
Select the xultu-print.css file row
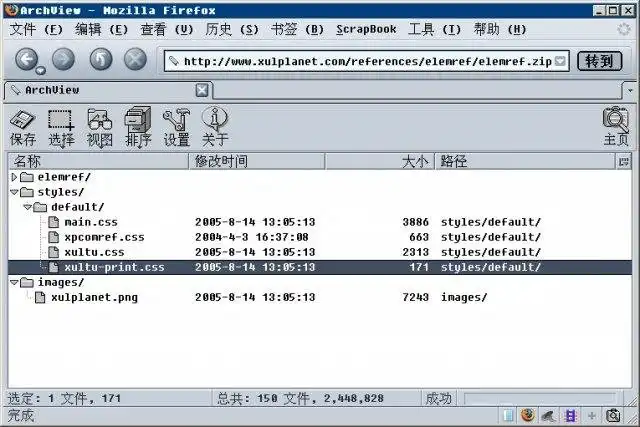pos(320,267)
